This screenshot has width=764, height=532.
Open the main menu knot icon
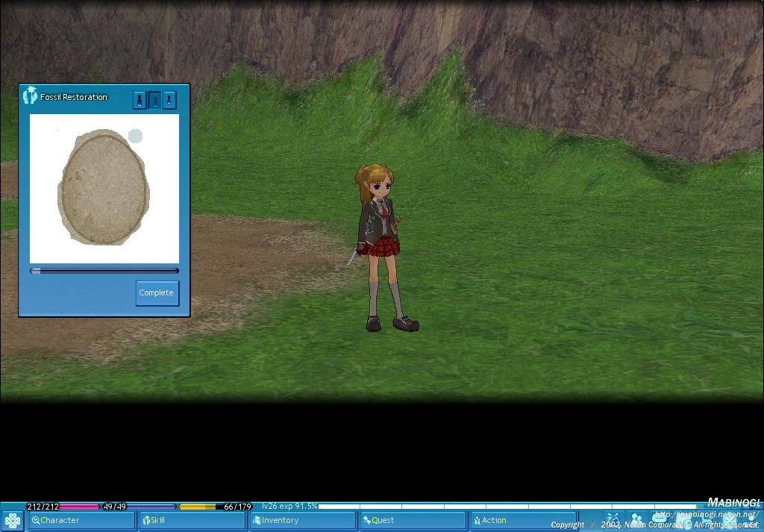pyautogui.click(x=12, y=521)
